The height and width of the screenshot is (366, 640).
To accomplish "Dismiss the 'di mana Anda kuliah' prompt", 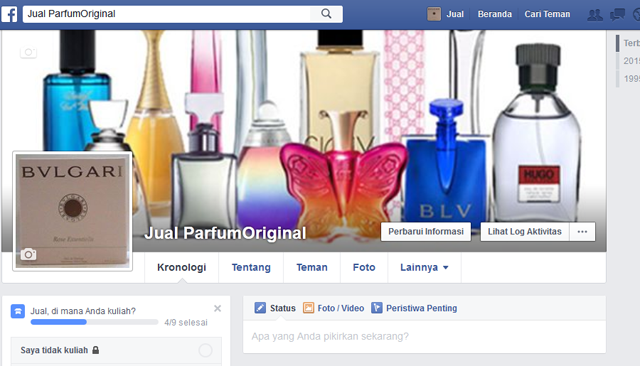I will 218,308.
